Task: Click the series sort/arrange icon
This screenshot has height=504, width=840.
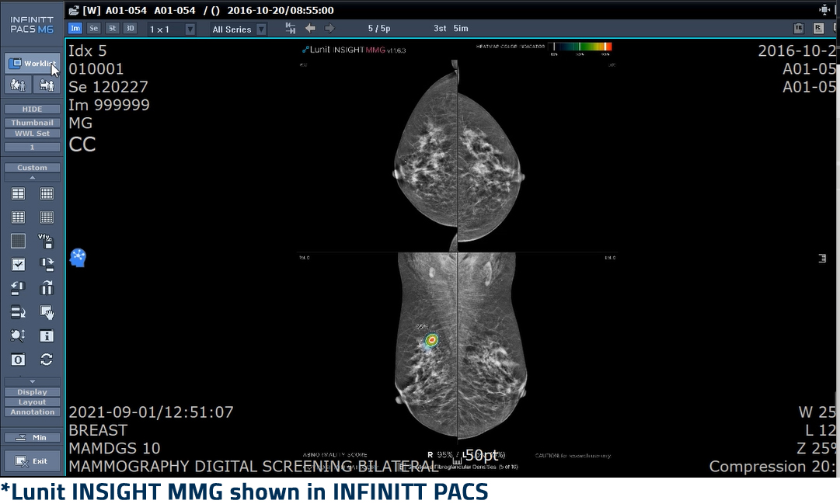Action: (18, 311)
